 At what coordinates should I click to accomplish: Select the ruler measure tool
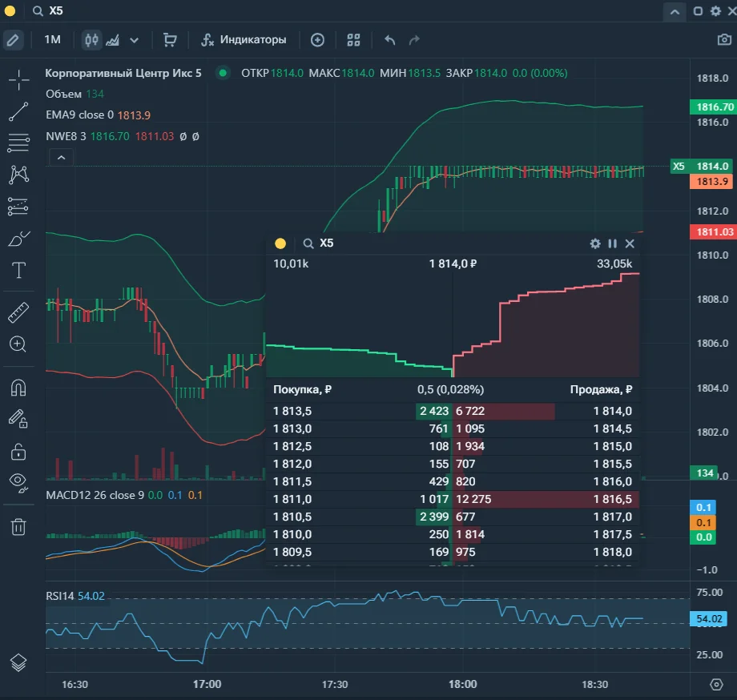18,312
